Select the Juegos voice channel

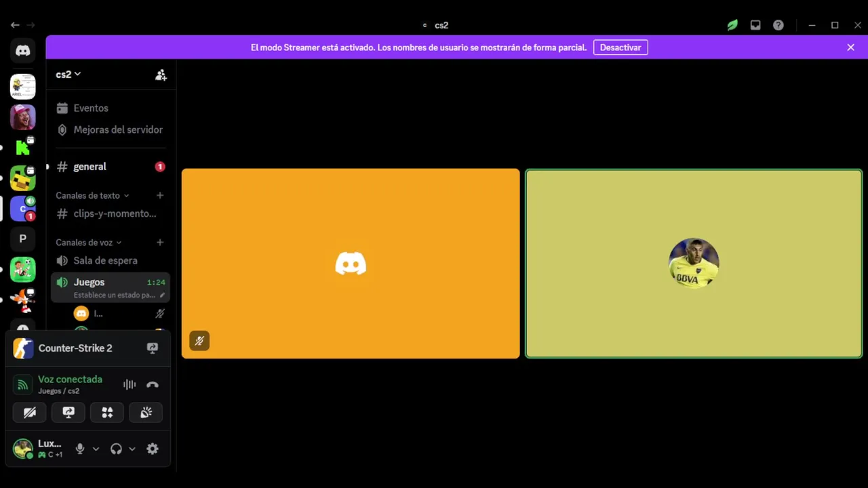[x=111, y=287]
